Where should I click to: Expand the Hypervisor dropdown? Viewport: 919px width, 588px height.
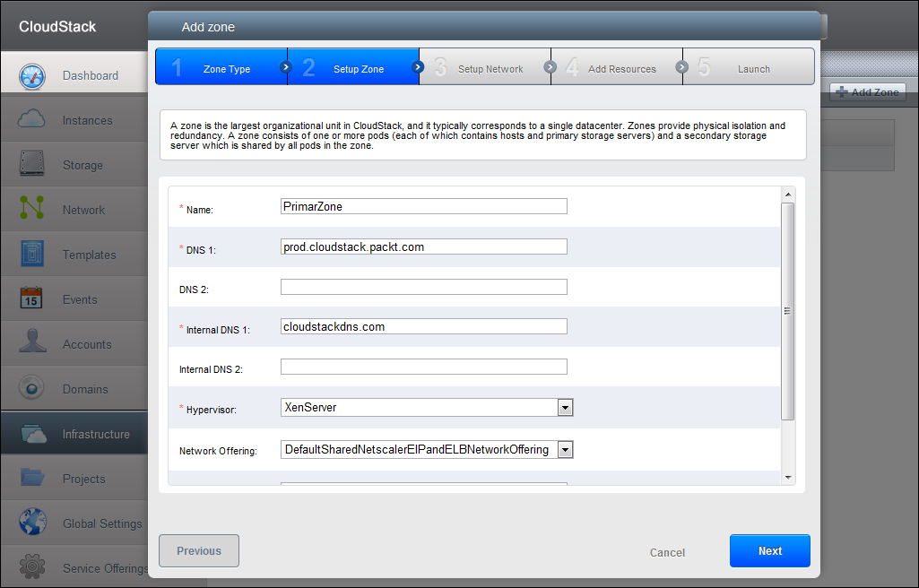565,408
